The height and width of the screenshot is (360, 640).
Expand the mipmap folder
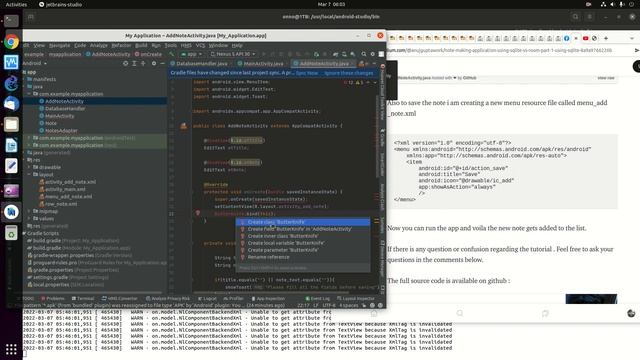29,211
